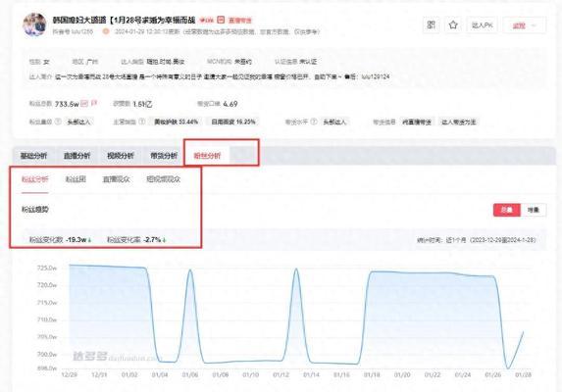Click the 01/28 x-axis date label
Screen dimensions: 562x392
pos(524,374)
